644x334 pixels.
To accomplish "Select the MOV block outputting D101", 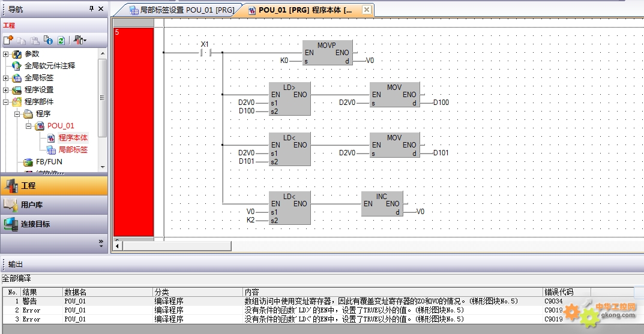I will (395, 145).
